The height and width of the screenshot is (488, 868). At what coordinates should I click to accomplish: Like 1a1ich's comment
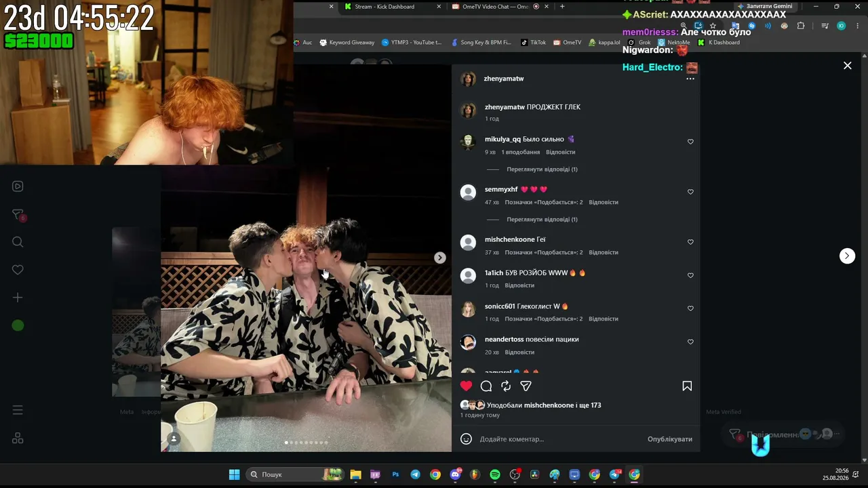(x=690, y=275)
